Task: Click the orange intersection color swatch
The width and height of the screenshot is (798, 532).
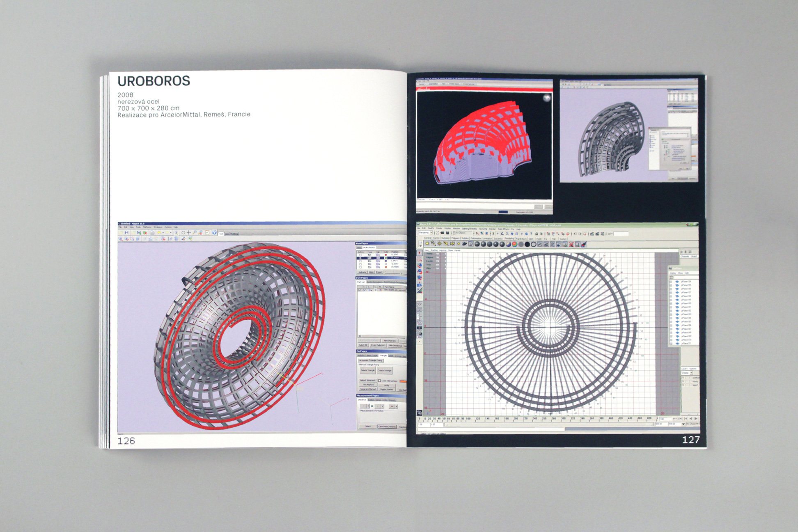Action: coord(403,381)
